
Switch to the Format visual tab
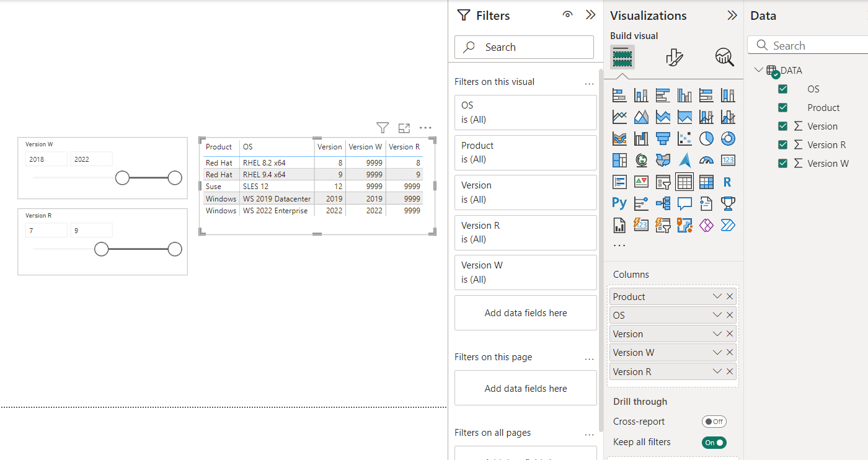click(x=674, y=58)
